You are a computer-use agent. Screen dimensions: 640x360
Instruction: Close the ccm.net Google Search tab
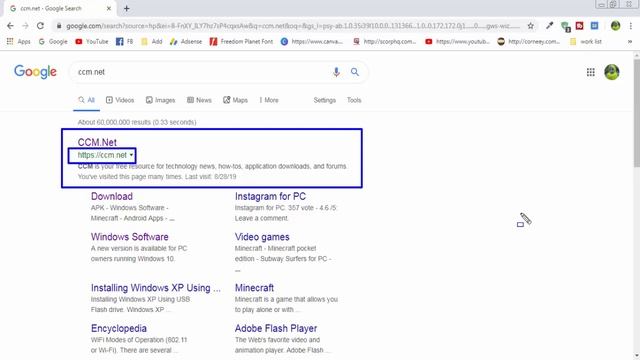click(109, 8)
